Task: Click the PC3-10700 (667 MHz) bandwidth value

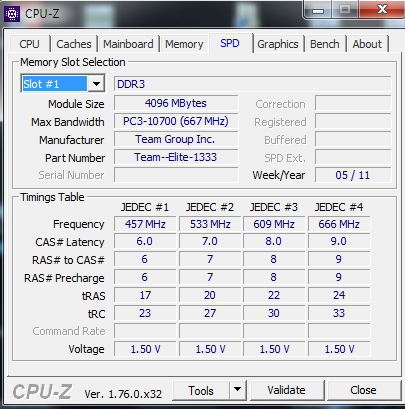Action: point(176,121)
